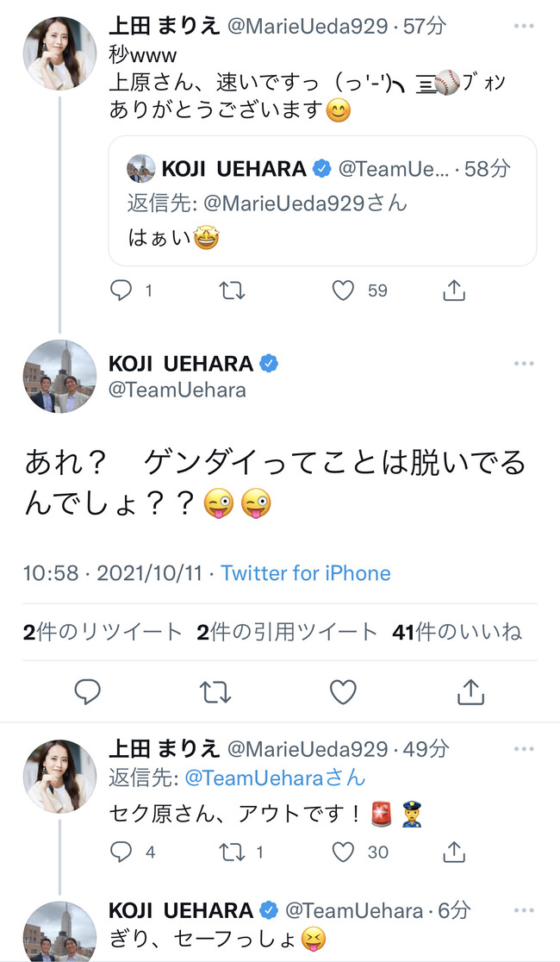Reply to the top 上田まりえ tweet

(121, 290)
